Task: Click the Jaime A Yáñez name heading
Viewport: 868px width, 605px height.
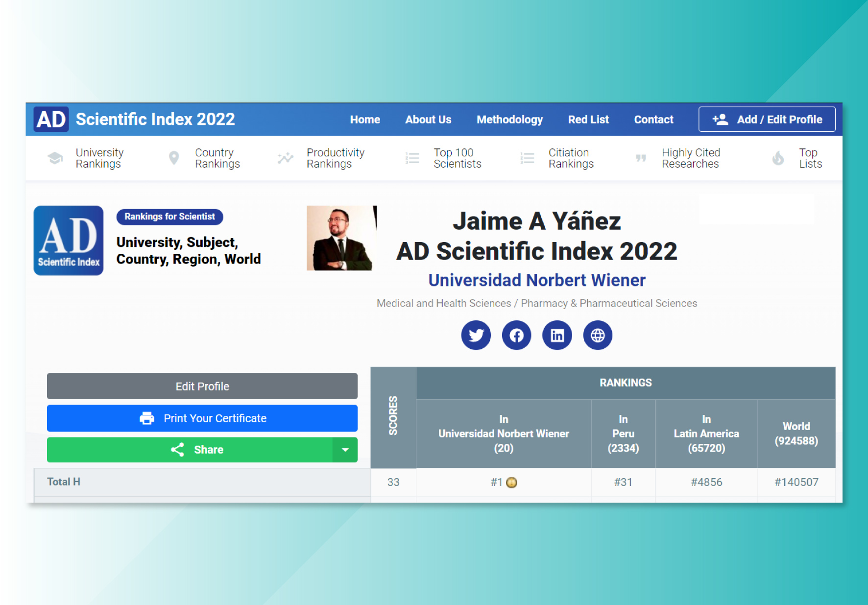Action: (x=537, y=221)
